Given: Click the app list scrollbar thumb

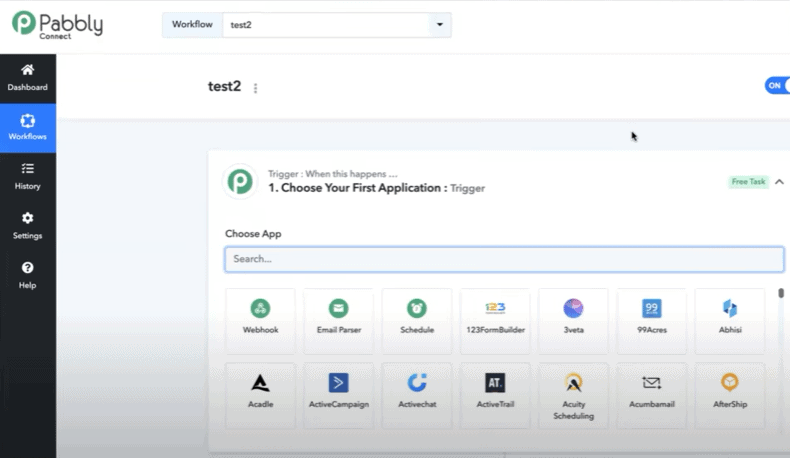Looking at the screenshot, I should (x=781, y=293).
